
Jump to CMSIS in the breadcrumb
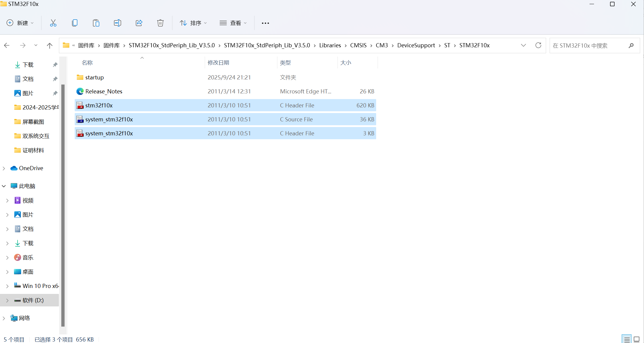point(358,45)
